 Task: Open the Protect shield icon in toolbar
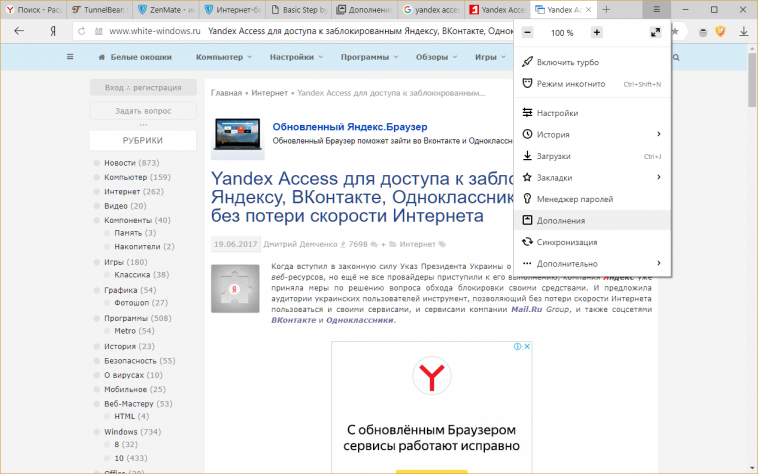pyautogui.click(x=720, y=31)
